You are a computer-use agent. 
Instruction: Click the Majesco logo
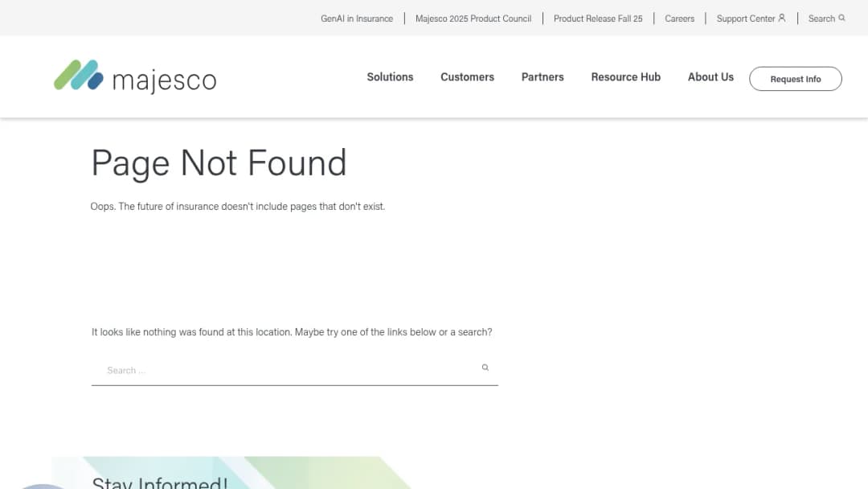pyautogui.click(x=135, y=76)
